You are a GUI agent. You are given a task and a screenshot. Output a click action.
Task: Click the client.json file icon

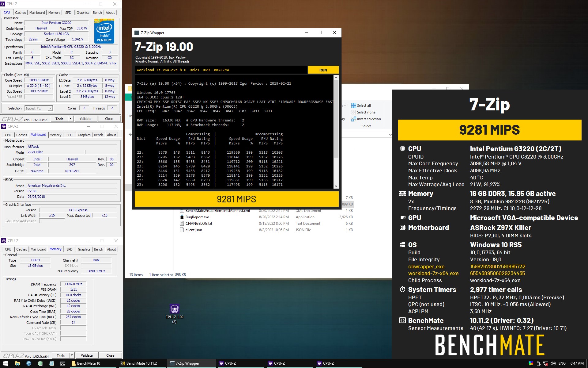pos(182,230)
